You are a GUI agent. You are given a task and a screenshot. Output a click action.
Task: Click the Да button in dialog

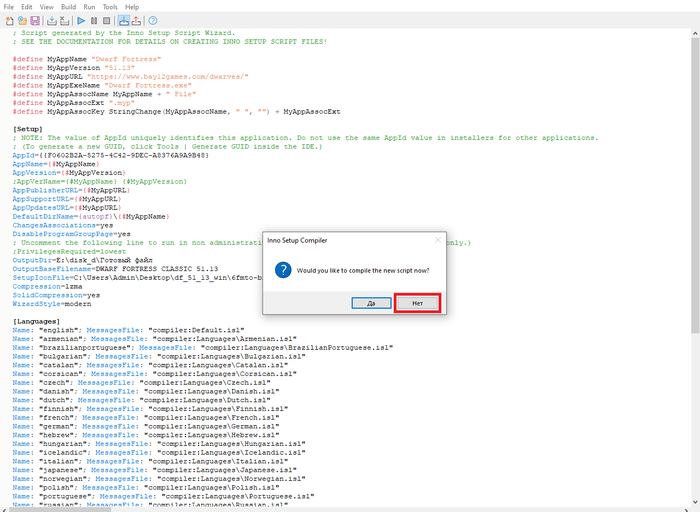tap(371, 302)
